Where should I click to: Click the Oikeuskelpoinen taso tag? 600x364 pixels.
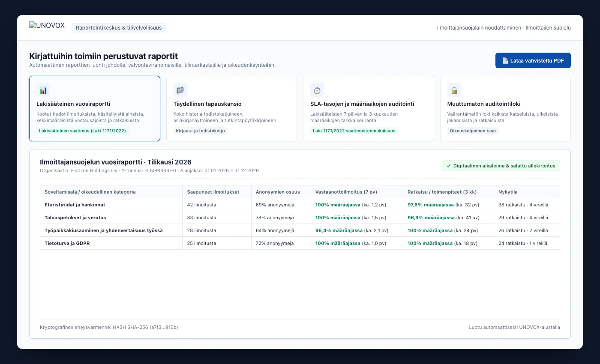pyautogui.click(x=473, y=131)
